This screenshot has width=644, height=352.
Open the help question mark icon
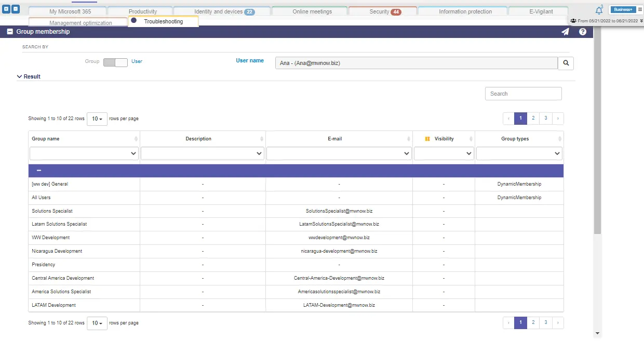click(x=583, y=32)
